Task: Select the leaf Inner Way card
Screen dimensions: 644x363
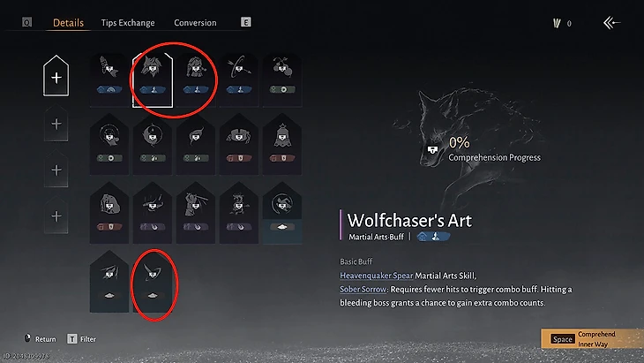Action: point(196,145)
